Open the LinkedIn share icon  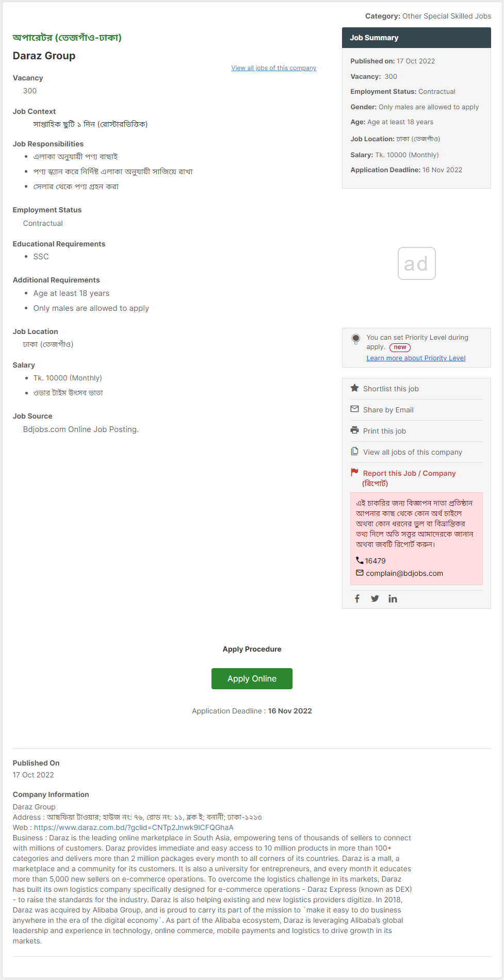[393, 599]
